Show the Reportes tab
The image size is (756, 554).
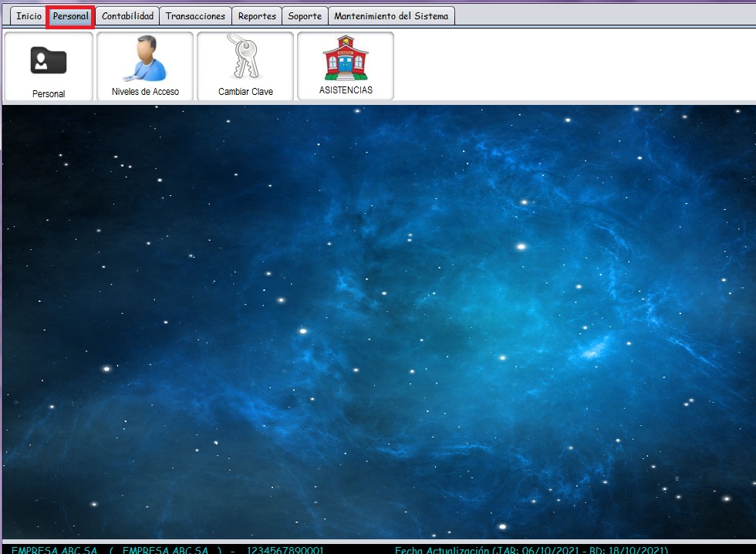257,16
